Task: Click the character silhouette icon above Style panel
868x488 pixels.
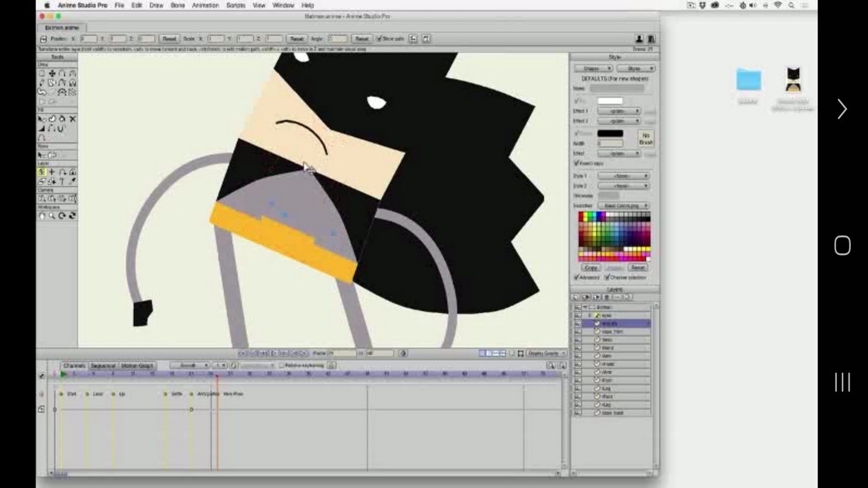Action: pyautogui.click(x=639, y=39)
